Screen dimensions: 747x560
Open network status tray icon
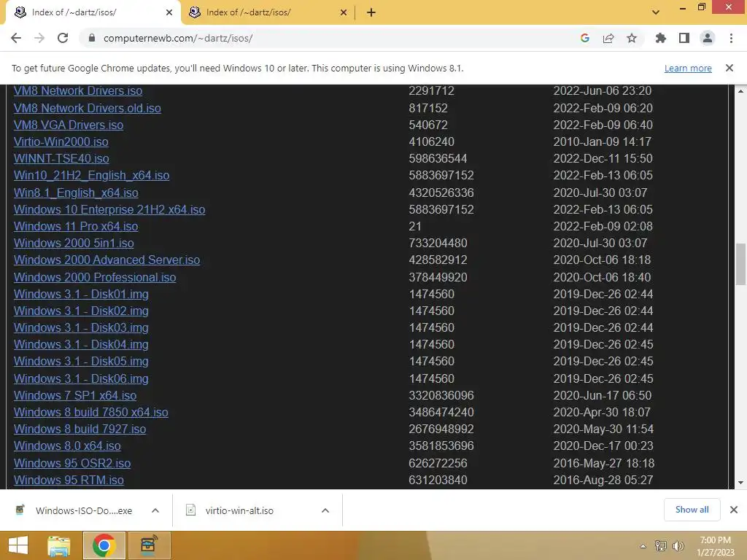(x=661, y=546)
